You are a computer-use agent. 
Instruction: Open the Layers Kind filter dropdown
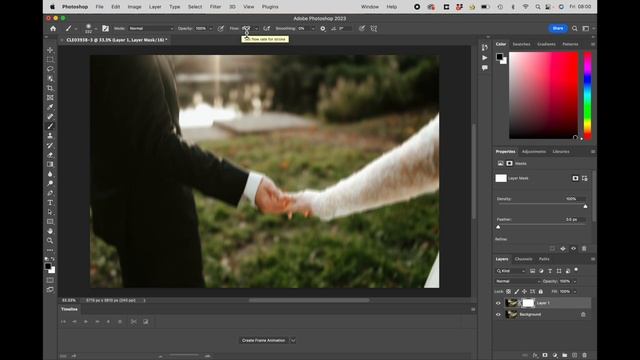coord(511,271)
